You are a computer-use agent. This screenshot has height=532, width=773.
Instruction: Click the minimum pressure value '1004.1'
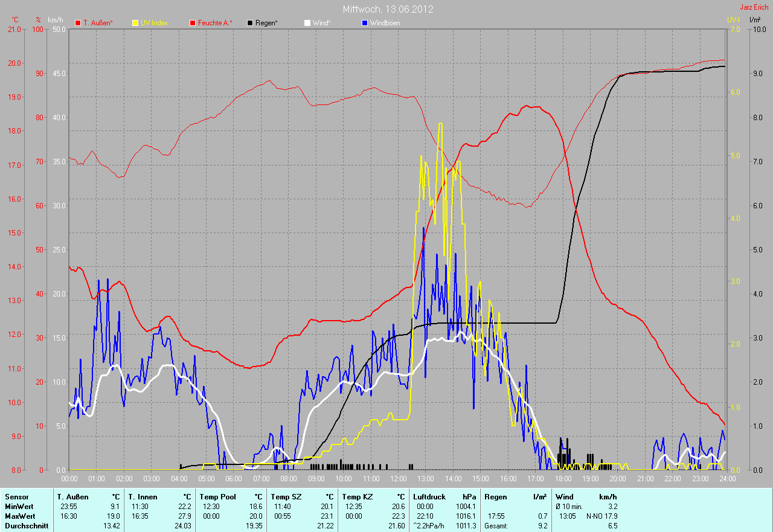pyautogui.click(x=466, y=507)
